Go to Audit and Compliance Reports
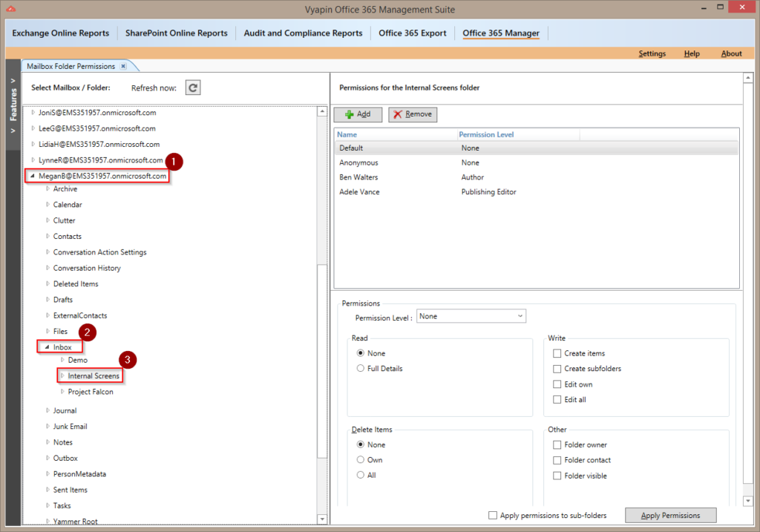The width and height of the screenshot is (760, 532). (303, 33)
